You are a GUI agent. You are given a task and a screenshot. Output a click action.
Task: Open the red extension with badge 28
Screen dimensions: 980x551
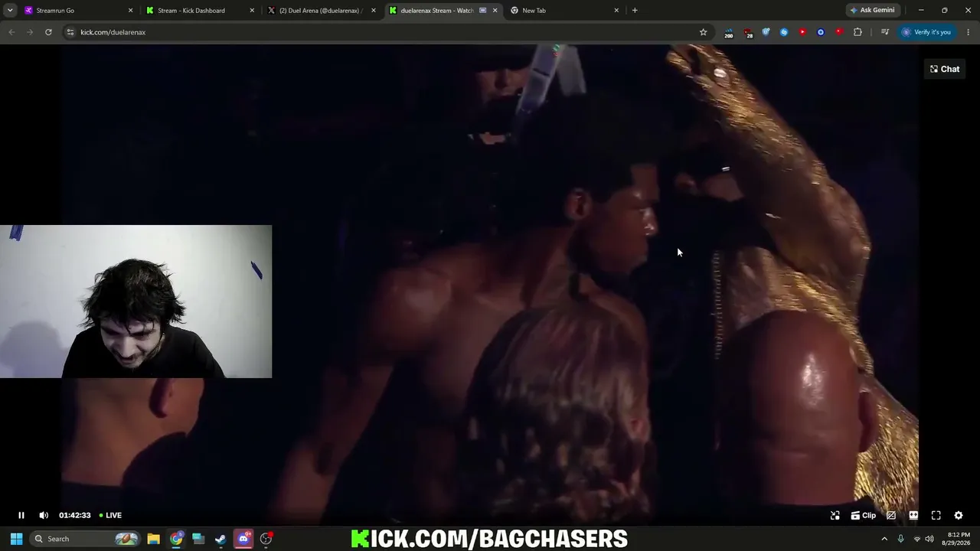(748, 32)
